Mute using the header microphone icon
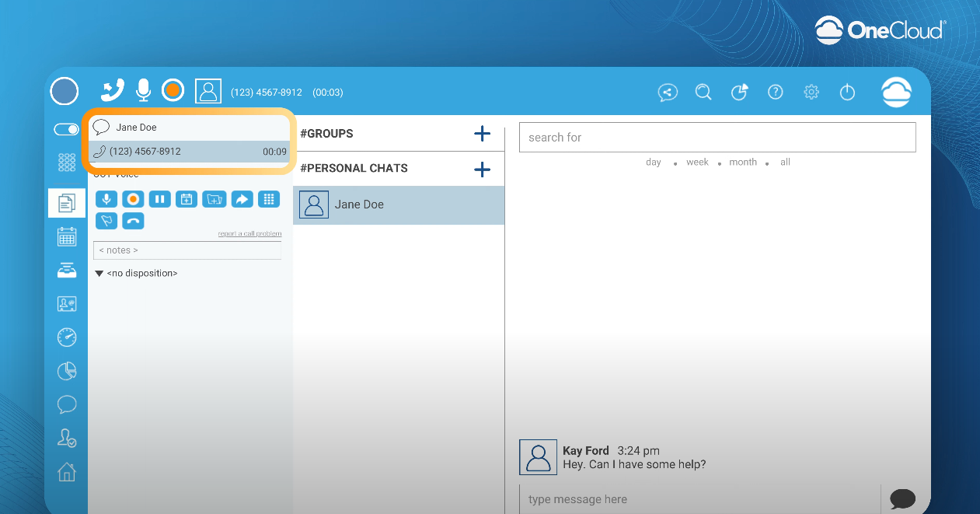 coord(143,90)
